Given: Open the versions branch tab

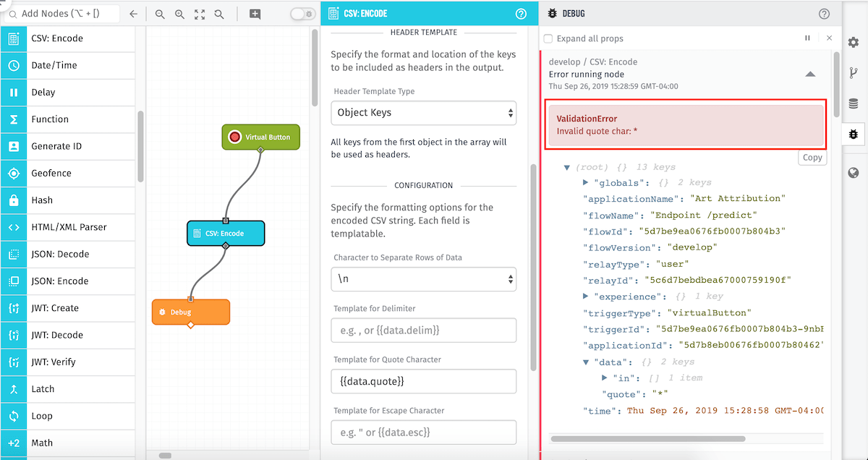Looking at the screenshot, I should tap(854, 73).
